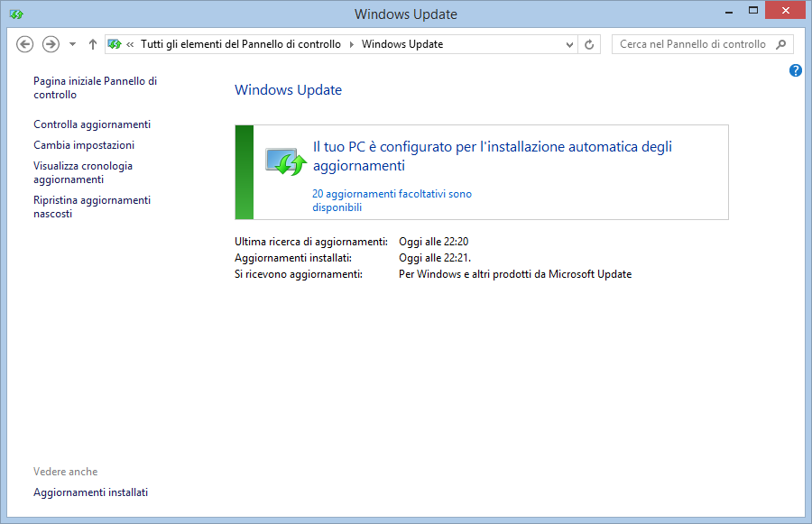Screen dimensions: 812x524
Task: Click 'Tutti gli elementi del Pannello di controllo' breadcrumb
Action: point(241,44)
